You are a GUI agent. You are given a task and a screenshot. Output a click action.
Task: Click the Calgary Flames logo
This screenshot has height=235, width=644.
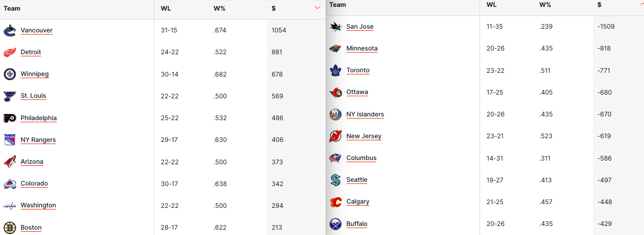click(x=335, y=202)
